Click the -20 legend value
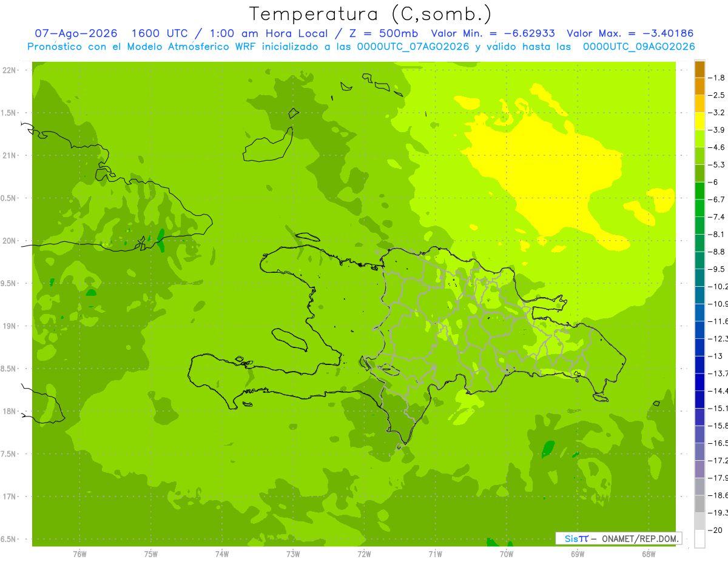The width and height of the screenshot is (728, 562). point(716,530)
